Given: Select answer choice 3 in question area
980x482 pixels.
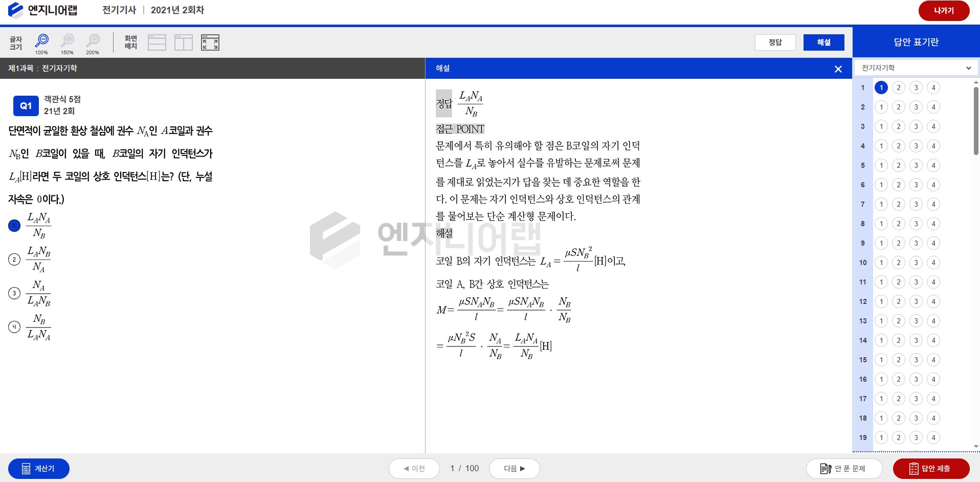Looking at the screenshot, I should point(14,293).
